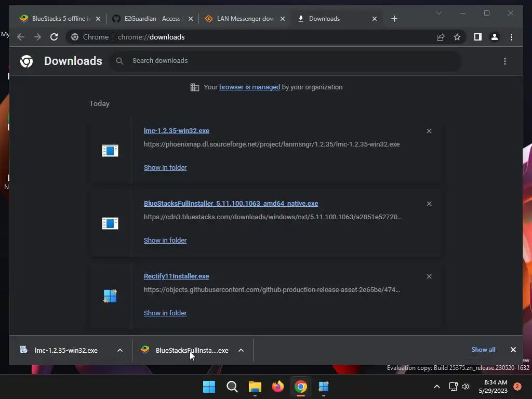Close the LAN Messenger tab
Viewport: 532px width, 399px height.
(283, 19)
